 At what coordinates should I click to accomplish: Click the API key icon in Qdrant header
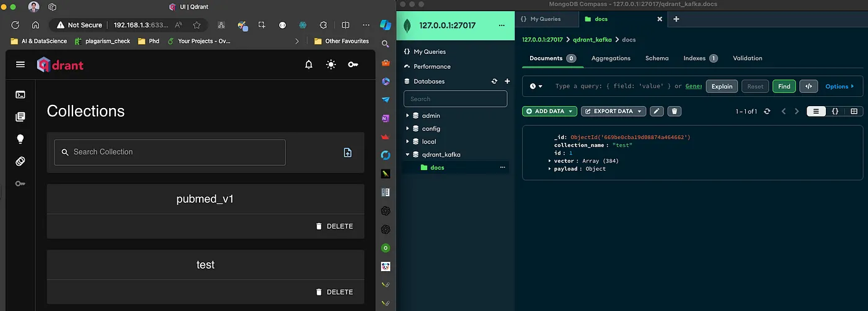coord(353,65)
